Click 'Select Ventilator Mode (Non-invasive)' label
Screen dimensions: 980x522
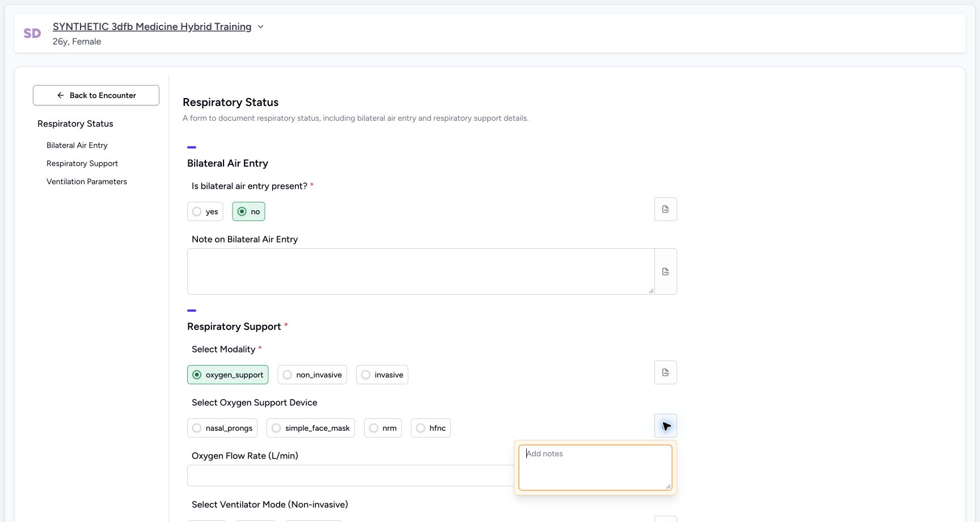[x=270, y=504]
